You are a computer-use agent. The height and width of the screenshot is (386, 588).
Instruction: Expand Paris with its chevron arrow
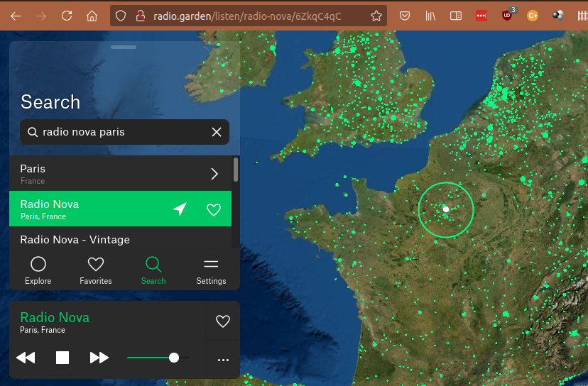click(x=214, y=174)
